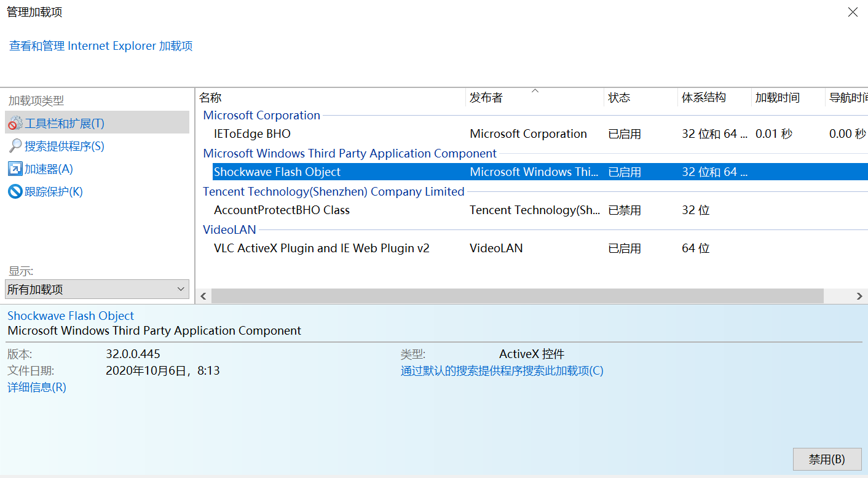Open the 详细信息(R) link

36,387
